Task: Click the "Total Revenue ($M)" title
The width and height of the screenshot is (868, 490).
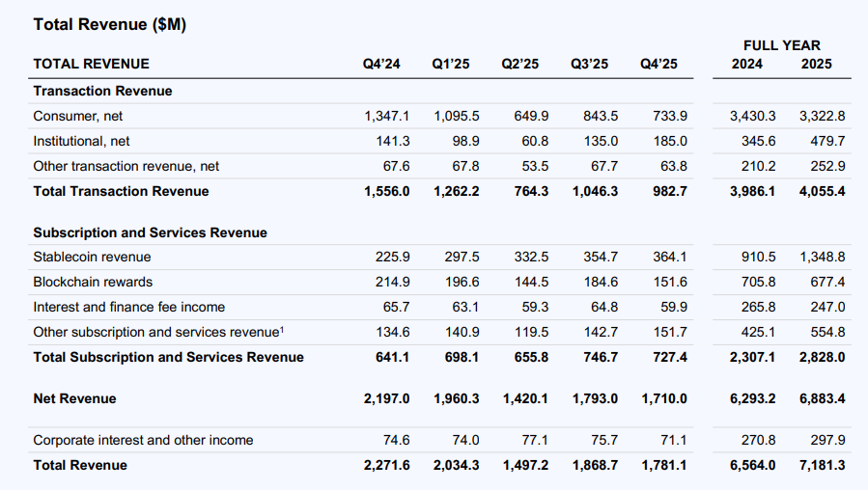Action: (x=109, y=25)
